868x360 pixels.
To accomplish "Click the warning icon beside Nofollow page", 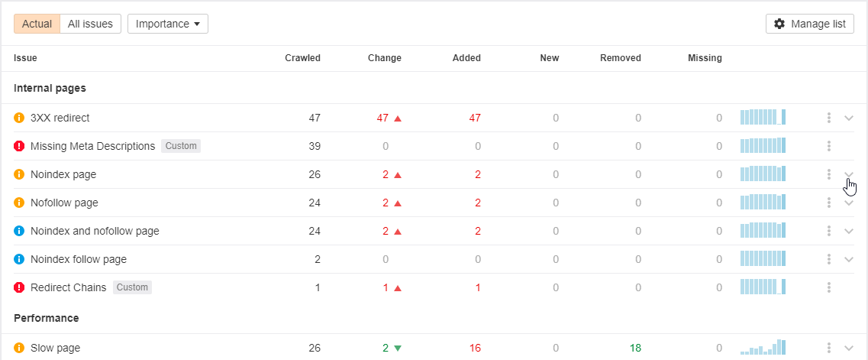I will [x=19, y=203].
